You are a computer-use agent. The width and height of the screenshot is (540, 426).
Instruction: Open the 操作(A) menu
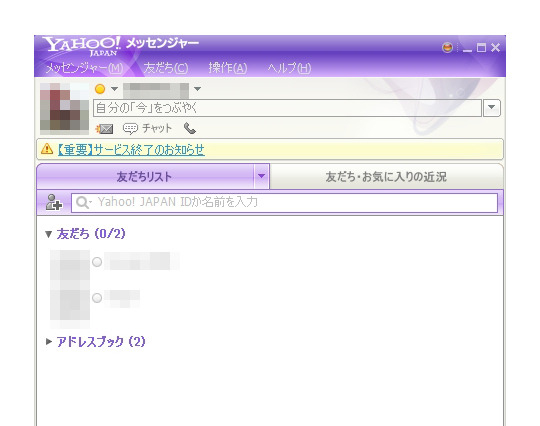(x=228, y=68)
